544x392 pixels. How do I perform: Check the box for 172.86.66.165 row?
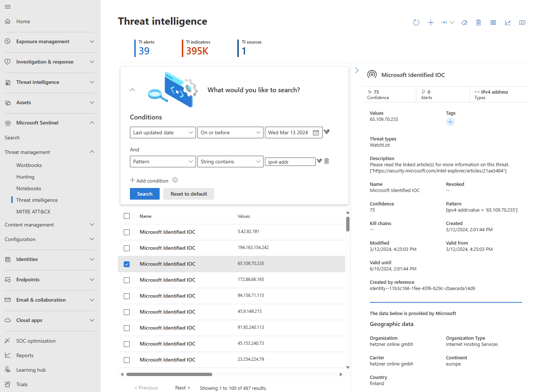pyautogui.click(x=127, y=280)
